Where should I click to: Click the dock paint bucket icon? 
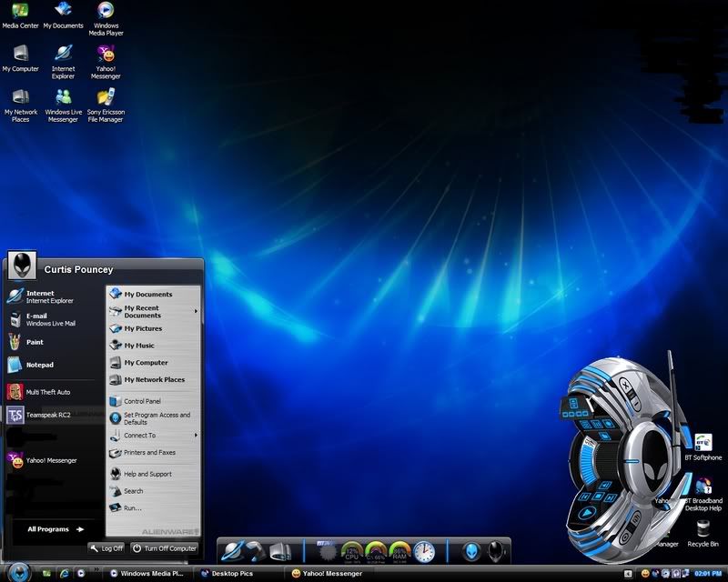coord(256,551)
